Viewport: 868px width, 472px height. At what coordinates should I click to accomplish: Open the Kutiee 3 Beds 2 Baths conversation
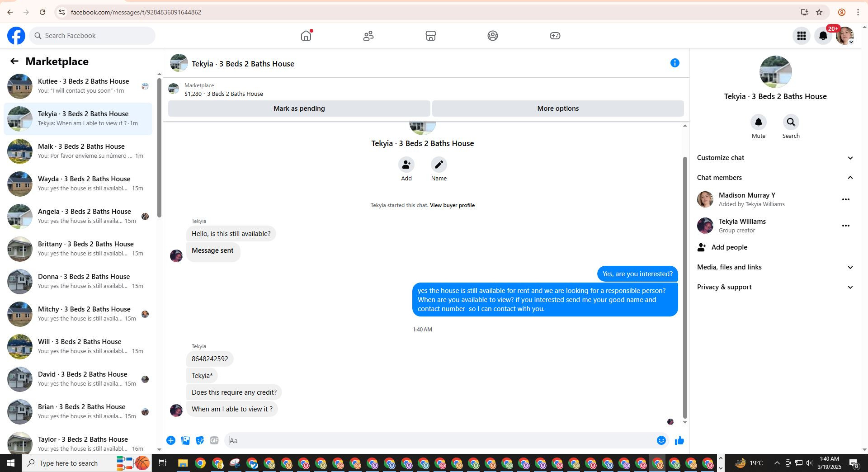[78, 86]
